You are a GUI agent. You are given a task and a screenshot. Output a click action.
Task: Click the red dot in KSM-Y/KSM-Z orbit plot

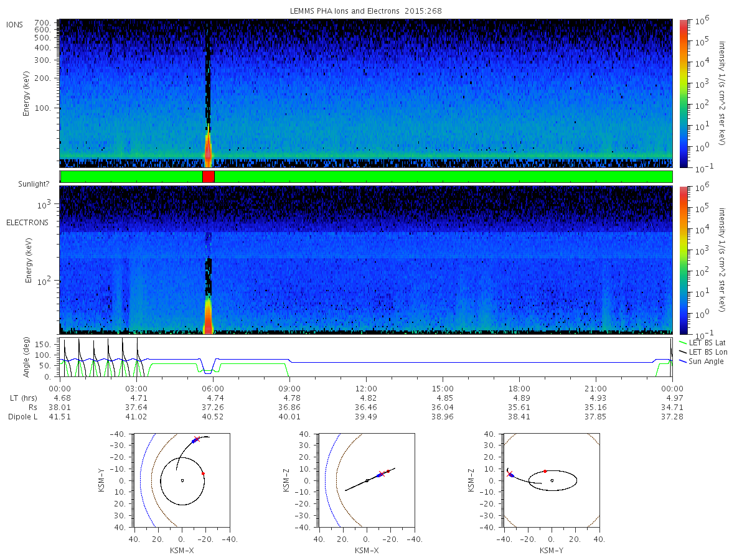point(545,471)
